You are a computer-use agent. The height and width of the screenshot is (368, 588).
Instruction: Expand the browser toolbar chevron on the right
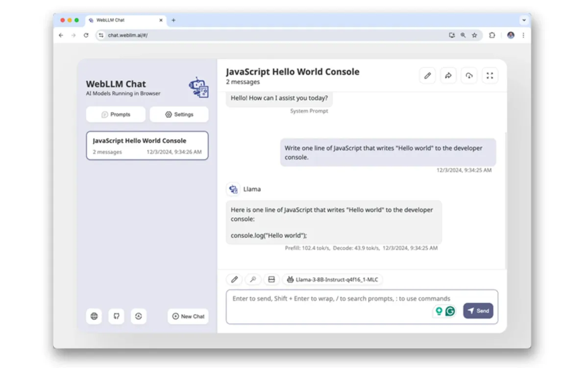(x=524, y=20)
